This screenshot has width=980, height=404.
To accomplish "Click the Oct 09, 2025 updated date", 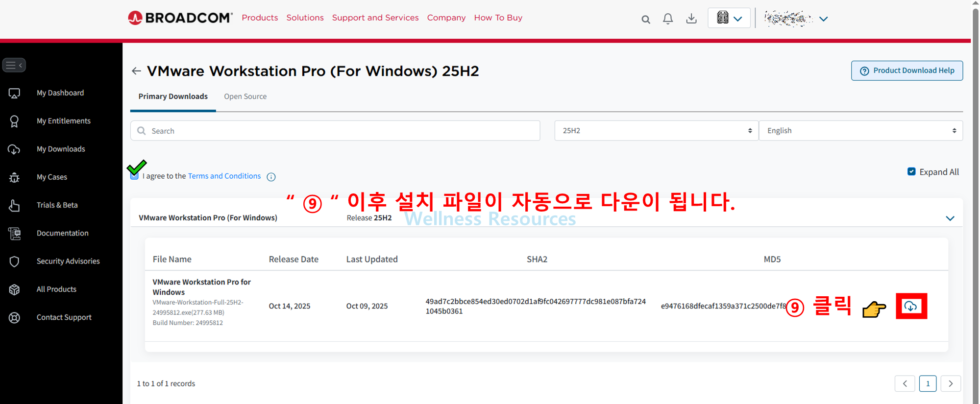I will point(367,306).
